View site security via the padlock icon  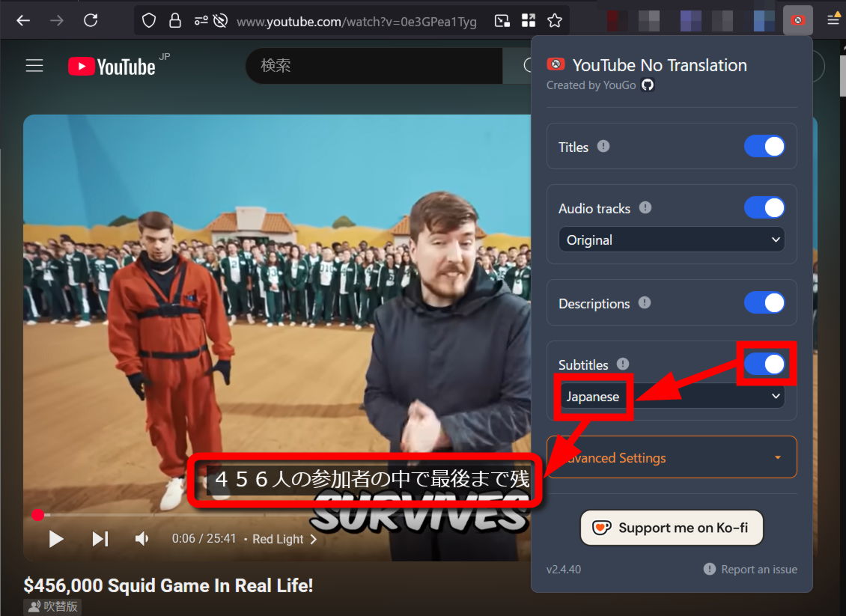click(174, 21)
